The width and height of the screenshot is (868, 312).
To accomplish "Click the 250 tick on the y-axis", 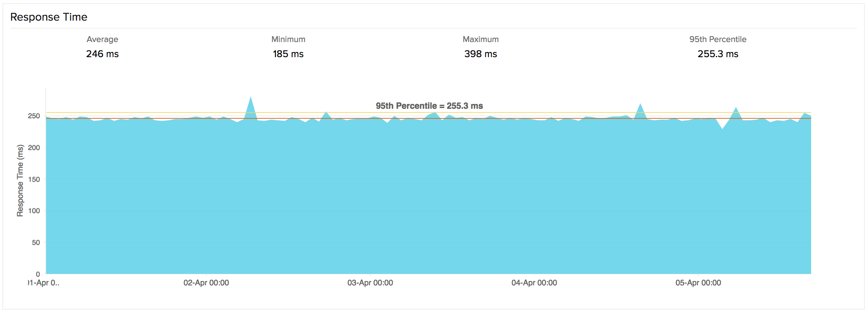I will (34, 116).
